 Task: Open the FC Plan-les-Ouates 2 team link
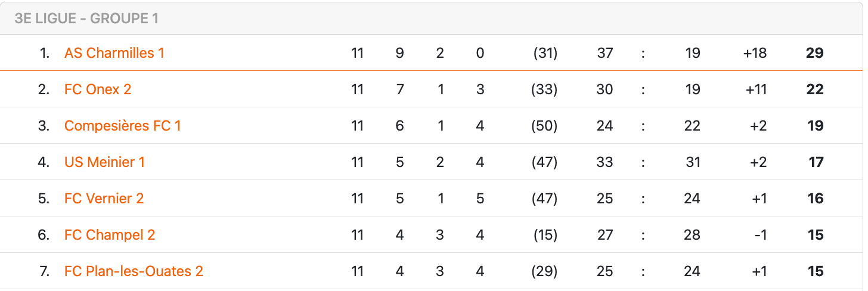coord(134,271)
